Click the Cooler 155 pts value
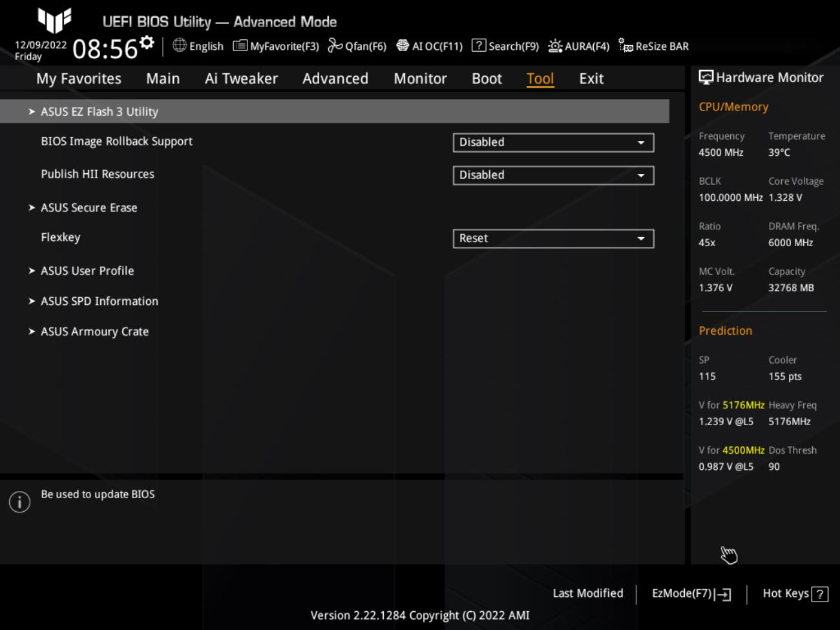 (785, 377)
